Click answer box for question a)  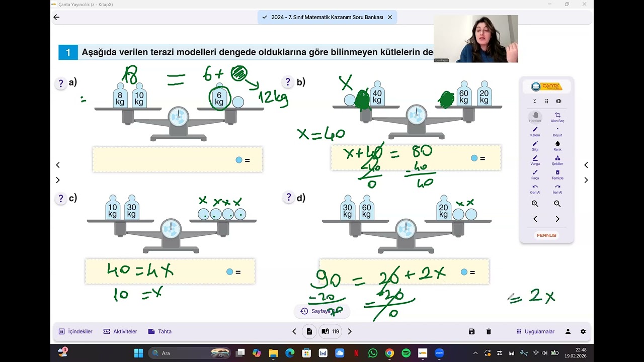pos(178,160)
